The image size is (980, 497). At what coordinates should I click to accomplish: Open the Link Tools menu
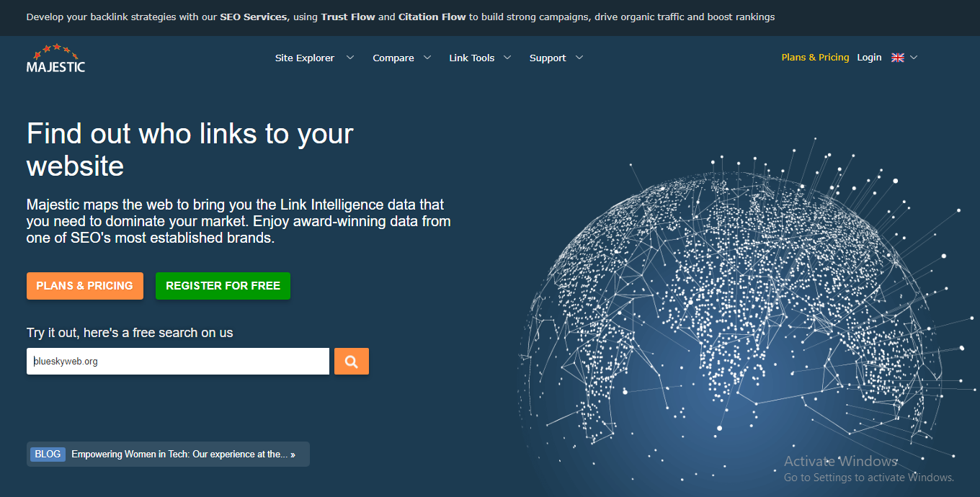point(472,58)
